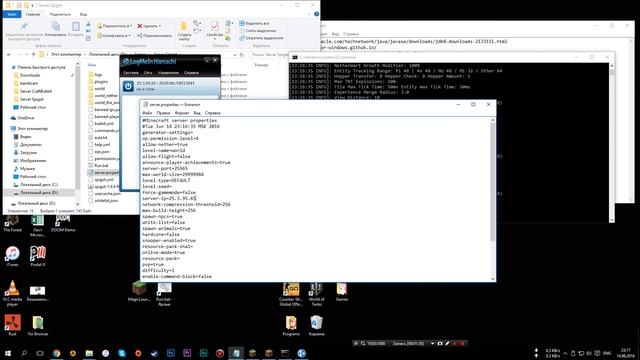Open the Explorer help icon
This screenshot has height=360, width=640.
coord(316,14)
